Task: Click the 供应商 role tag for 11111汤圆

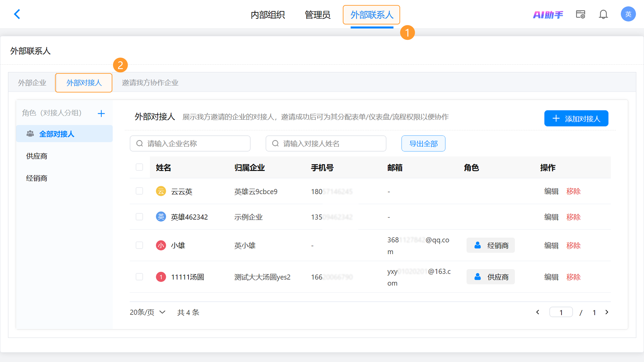Action: pyautogui.click(x=491, y=277)
